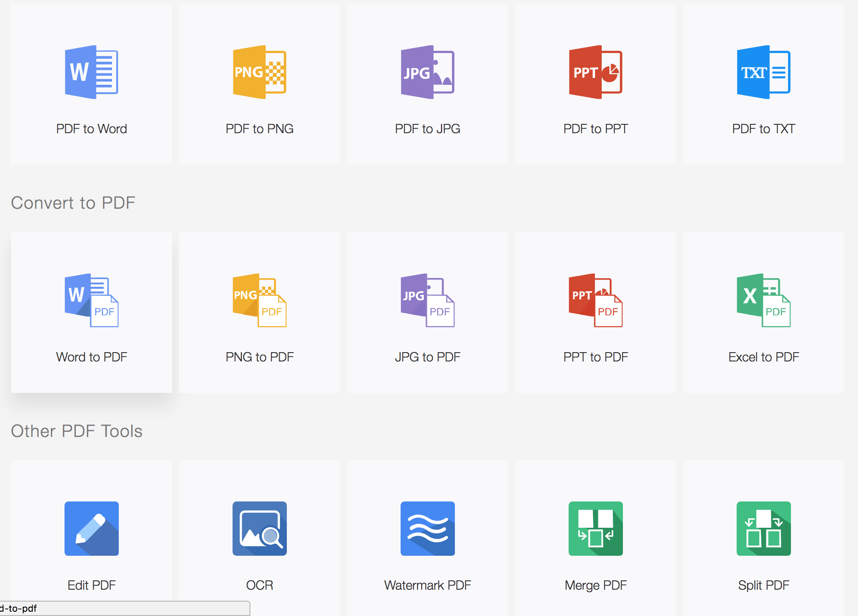Click the Watermark PDF waves icon
Viewport: 858px width, 616px height.
coord(427,528)
